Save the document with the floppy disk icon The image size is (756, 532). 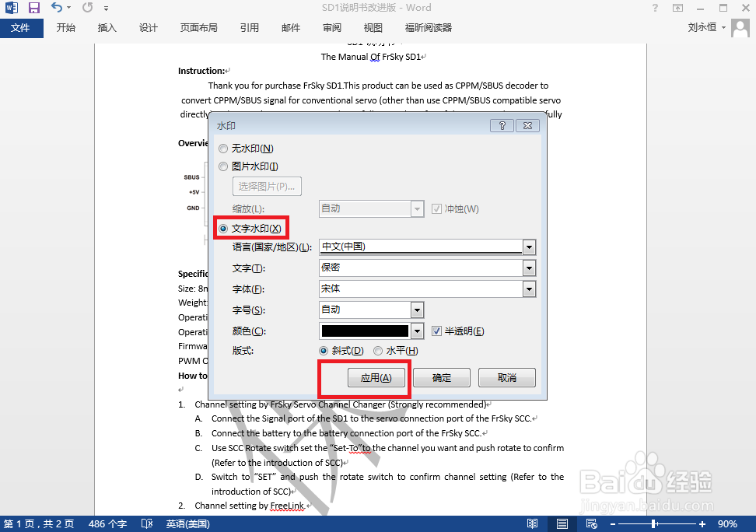[33, 8]
